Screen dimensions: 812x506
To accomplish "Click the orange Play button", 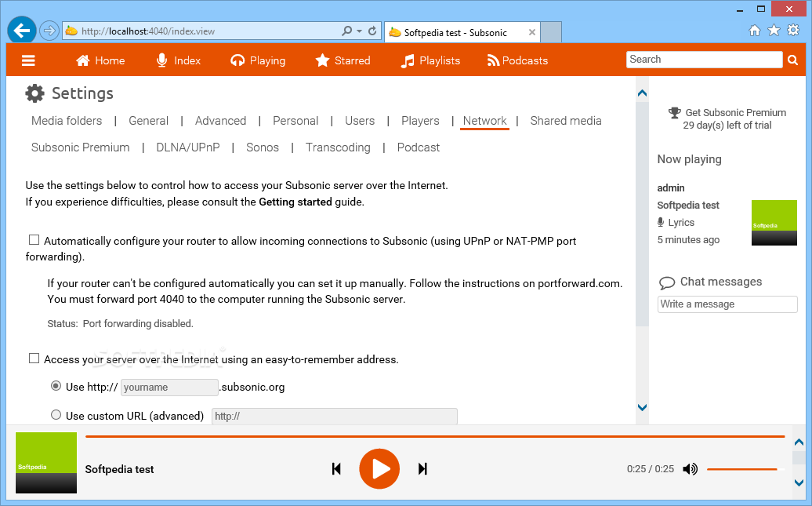I will click(379, 468).
